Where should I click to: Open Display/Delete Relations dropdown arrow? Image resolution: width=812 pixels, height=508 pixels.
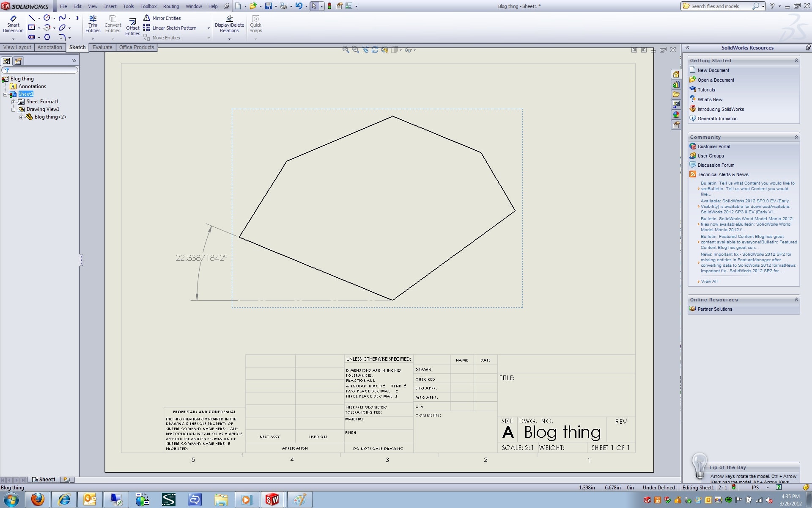(229, 39)
